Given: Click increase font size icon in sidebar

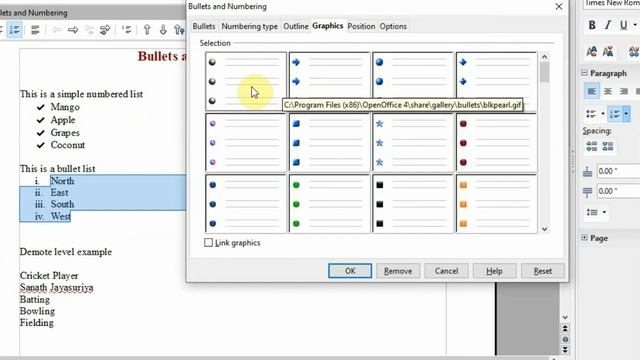Looking at the screenshot, I should coord(591,51).
